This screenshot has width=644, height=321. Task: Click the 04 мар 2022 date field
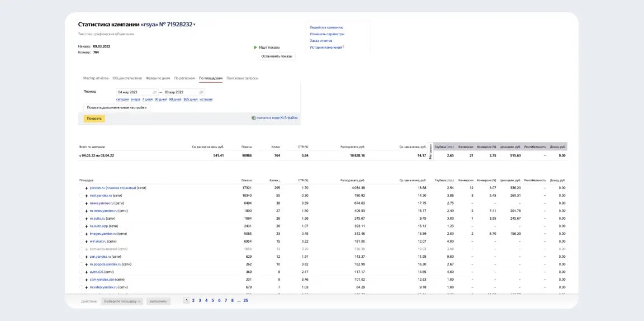(x=137, y=92)
